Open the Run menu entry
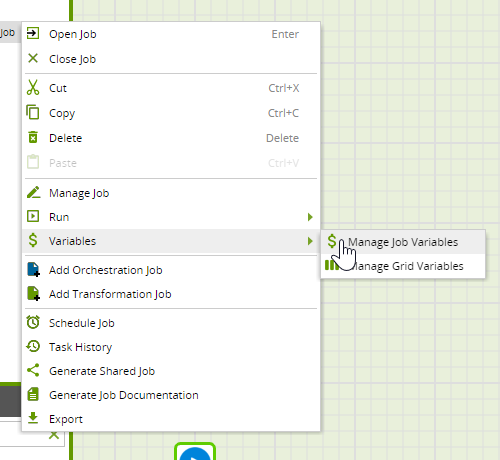 (x=171, y=217)
